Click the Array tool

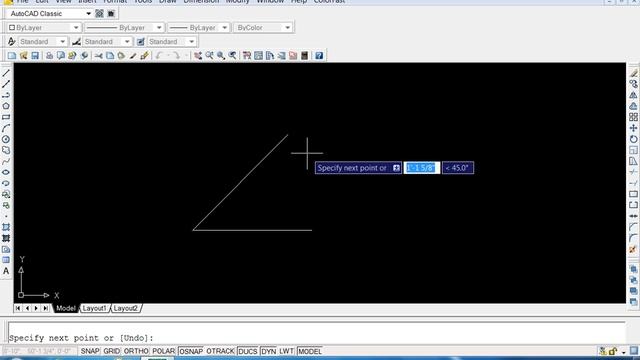pyautogui.click(x=633, y=118)
